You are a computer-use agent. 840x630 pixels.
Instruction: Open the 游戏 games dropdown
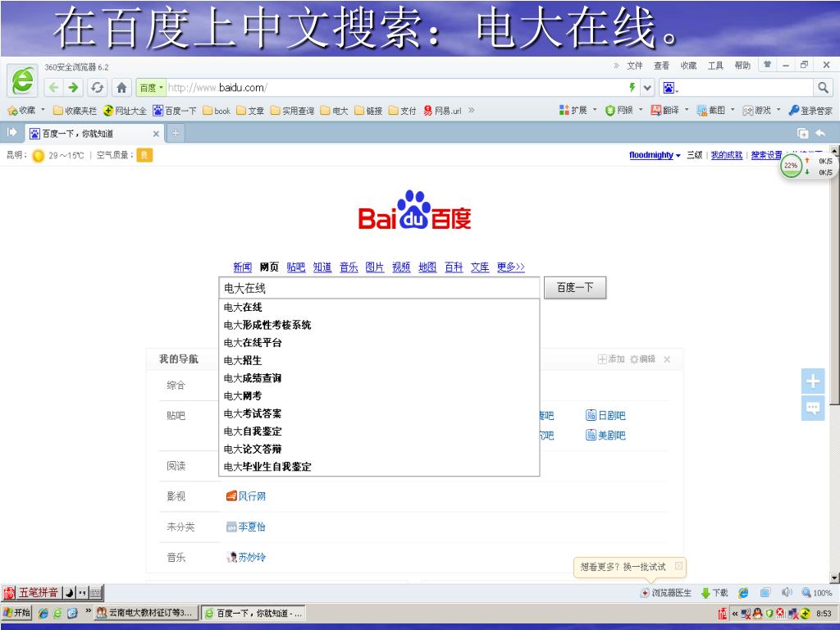[762, 110]
